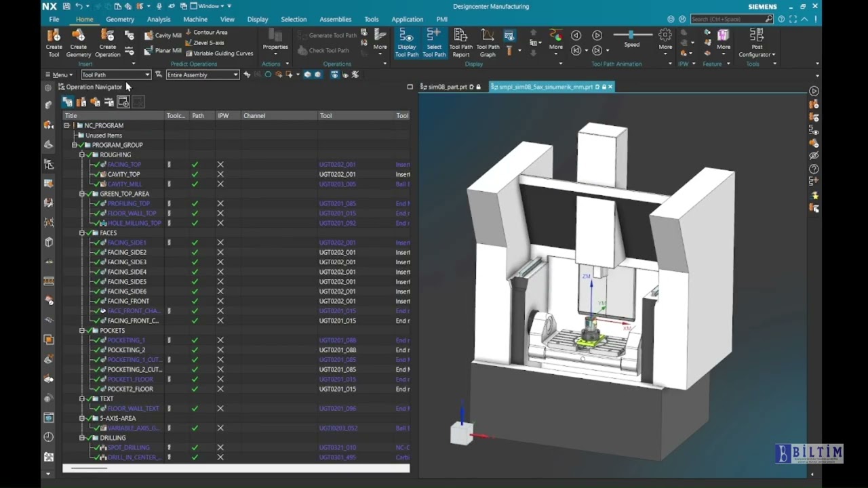Expand the Menu dropdown
The image size is (868, 488).
click(x=59, y=75)
